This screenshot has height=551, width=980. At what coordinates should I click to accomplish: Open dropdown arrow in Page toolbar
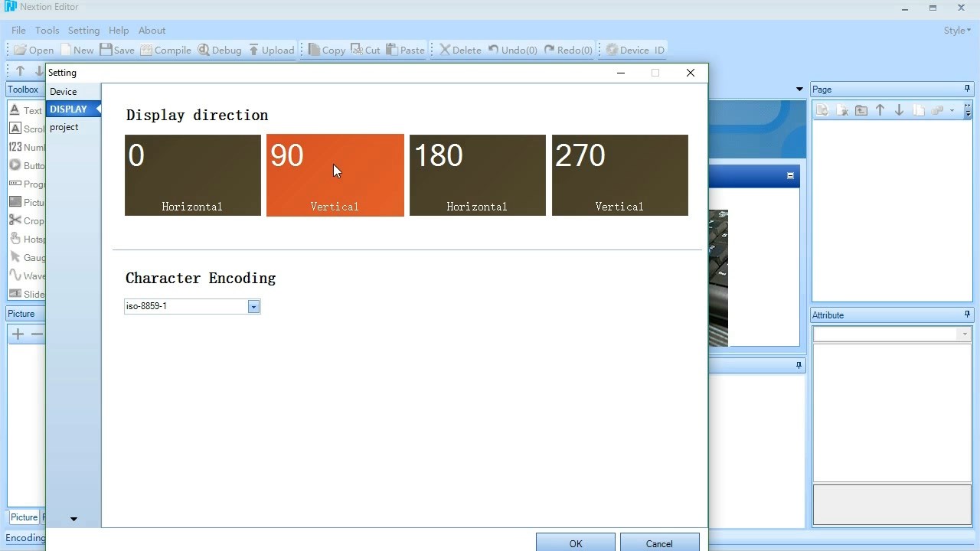tap(952, 110)
